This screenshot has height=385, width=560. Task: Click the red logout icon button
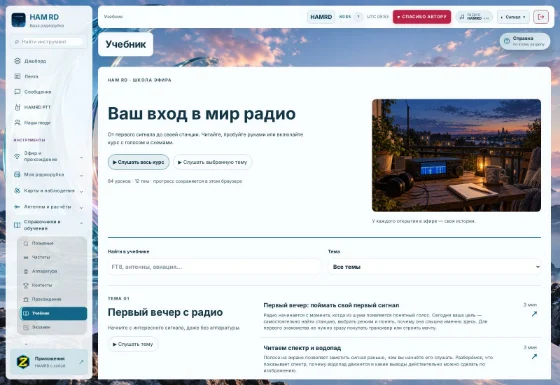pos(541,17)
